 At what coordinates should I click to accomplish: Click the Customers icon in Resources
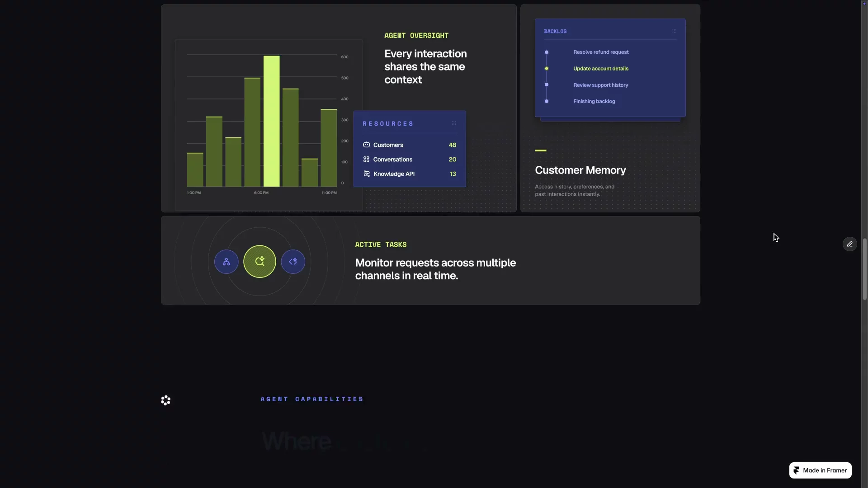click(x=367, y=145)
